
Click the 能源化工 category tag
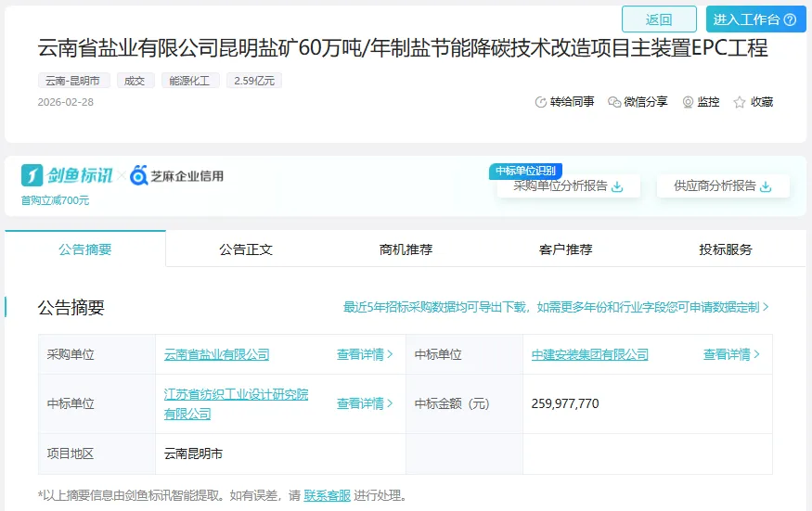click(x=190, y=81)
